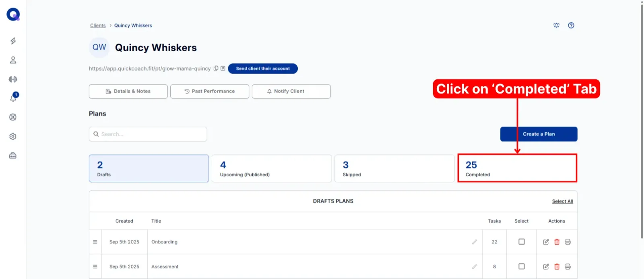Screen dimensions: 644x279
Task: Click the lightbulb icon at top right
Action: 556,25
